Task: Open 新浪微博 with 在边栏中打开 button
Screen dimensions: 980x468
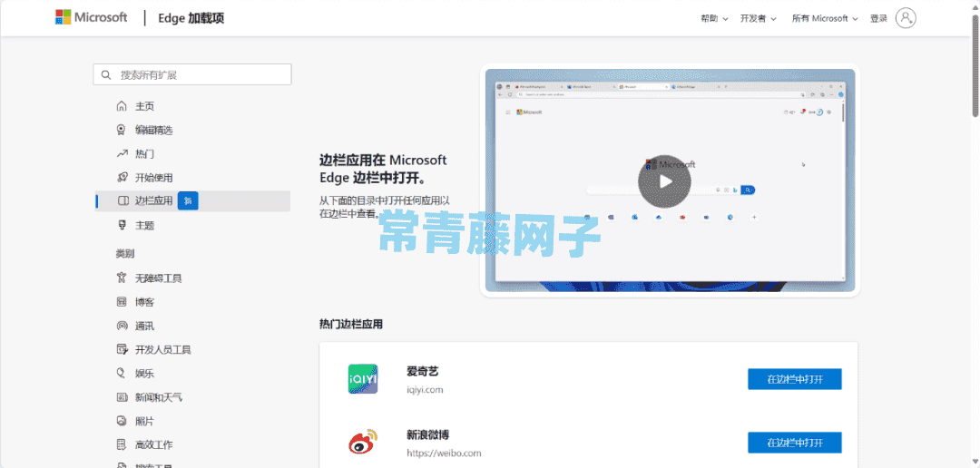Action: click(795, 443)
